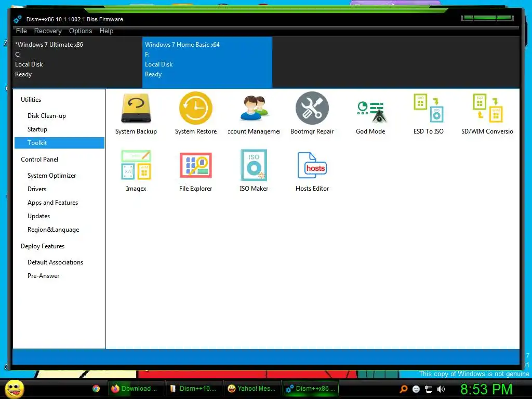Click the 8:53 PM clock

pyautogui.click(x=486, y=389)
